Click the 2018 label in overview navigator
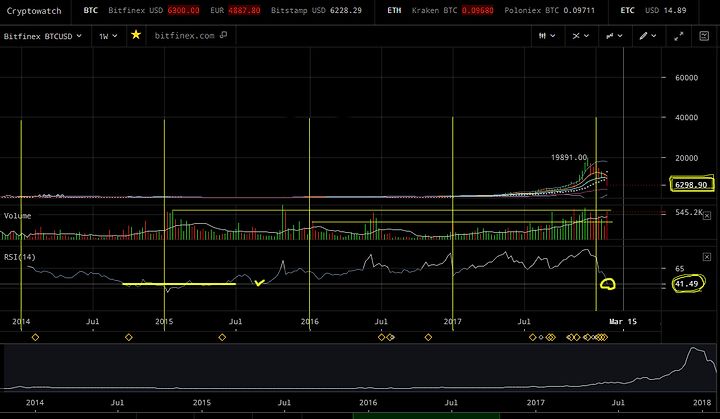This screenshot has width=720, height=419. [x=702, y=402]
